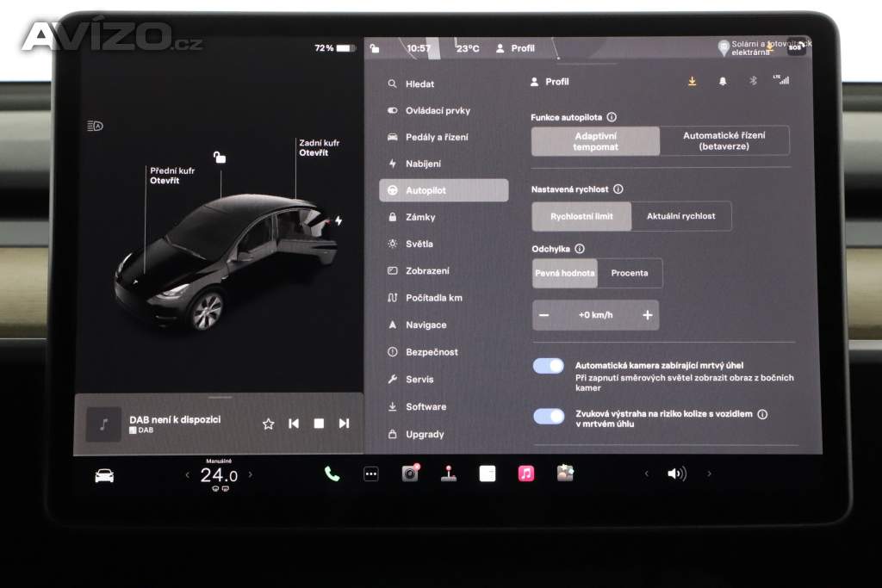Raise cabin temperature with right chevron
The height and width of the screenshot is (588, 882).
point(251,474)
